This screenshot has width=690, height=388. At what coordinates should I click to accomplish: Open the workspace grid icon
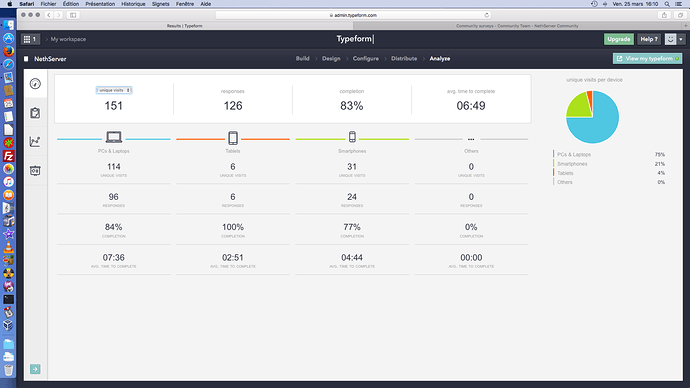[x=27, y=39]
